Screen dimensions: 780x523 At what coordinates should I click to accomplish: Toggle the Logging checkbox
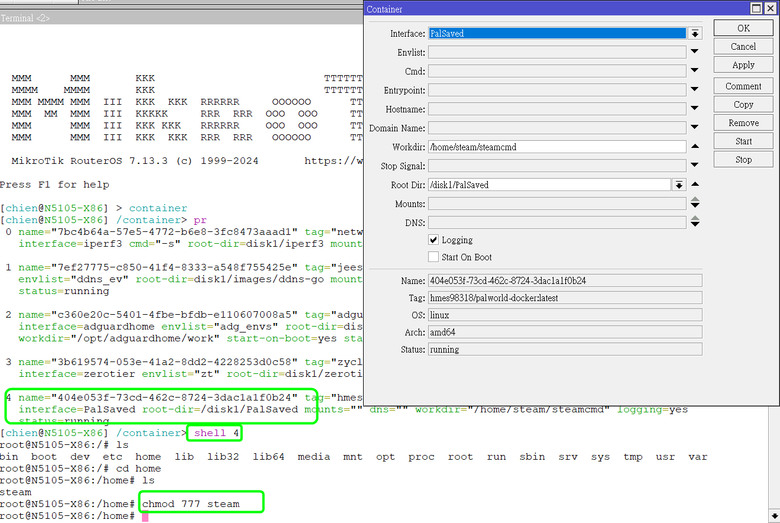(433, 240)
